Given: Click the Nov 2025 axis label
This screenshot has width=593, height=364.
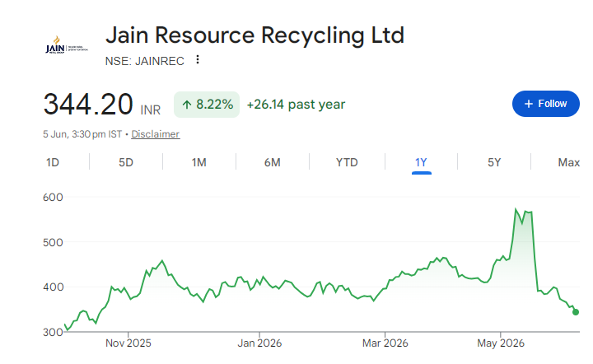Looking at the screenshot, I should (x=128, y=343).
